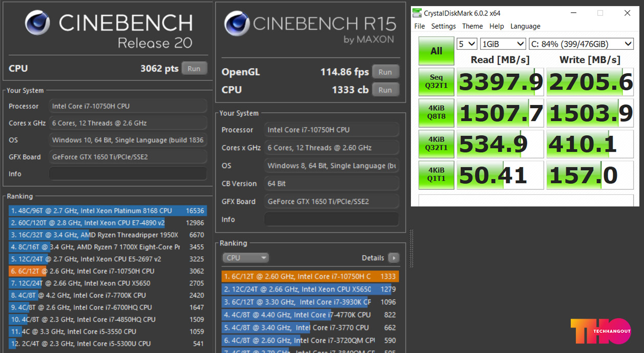644x353 pixels.
Task: Select Xeon X5650 row in R20 ranking
Action: point(108,283)
